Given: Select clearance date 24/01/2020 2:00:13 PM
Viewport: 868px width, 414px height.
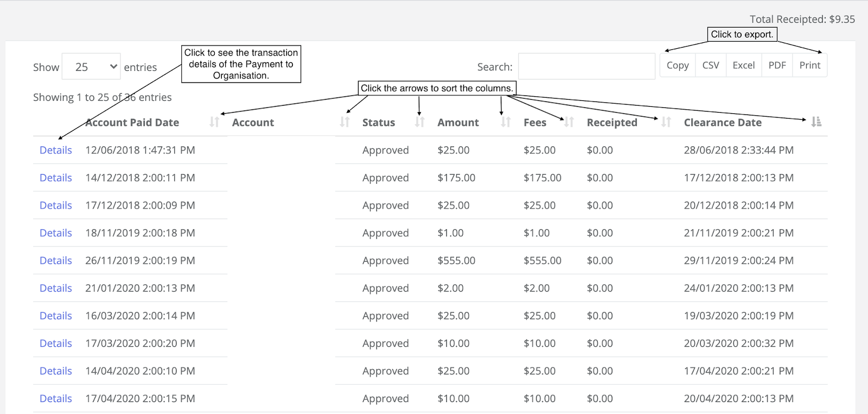Looking at the screenshot, I should (738, 288).
